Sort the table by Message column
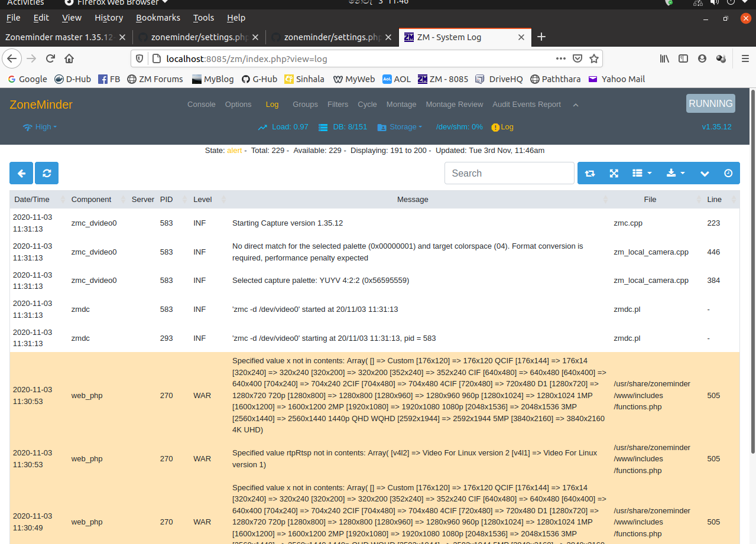756x544 pixels. [419, 200]
